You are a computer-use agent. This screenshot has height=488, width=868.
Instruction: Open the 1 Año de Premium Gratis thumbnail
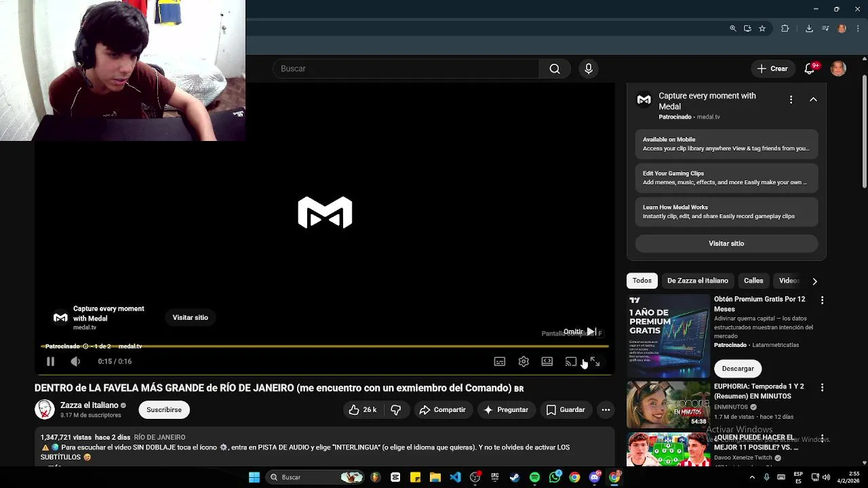(668, 336)
